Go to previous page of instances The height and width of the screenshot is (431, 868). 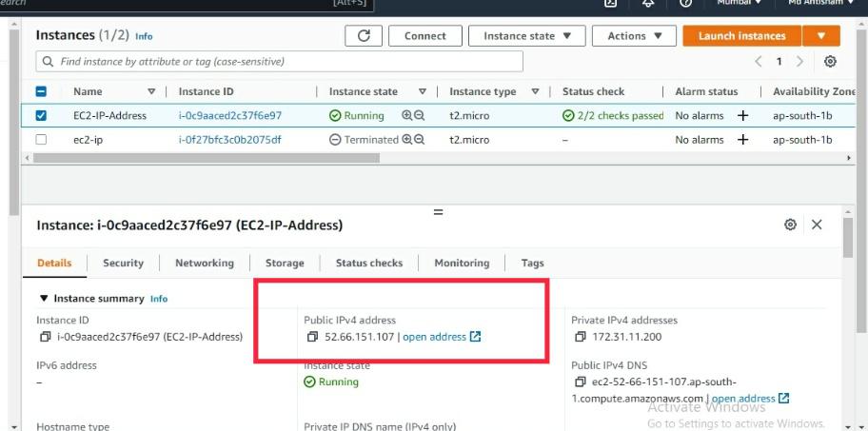tap(759, 62)
